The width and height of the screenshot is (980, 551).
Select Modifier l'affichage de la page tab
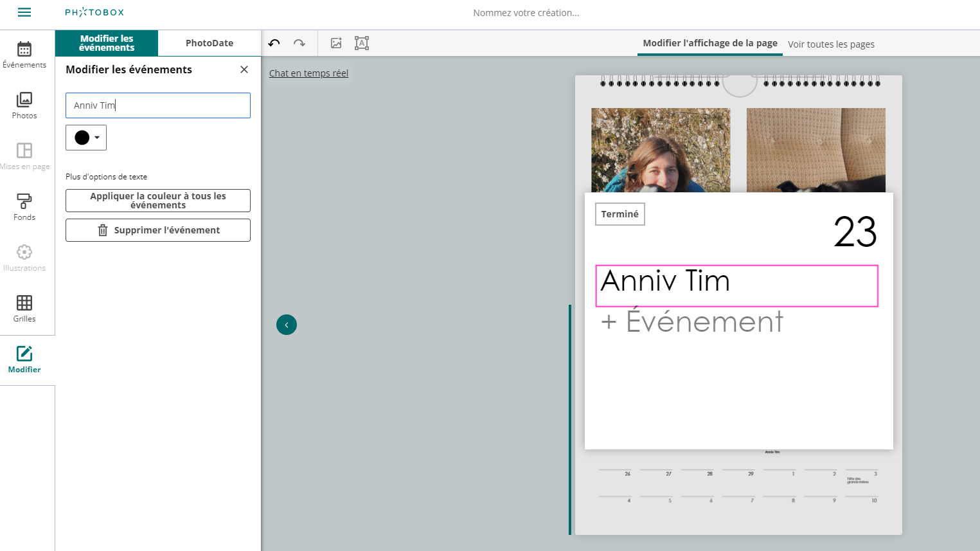click(710, 43)
